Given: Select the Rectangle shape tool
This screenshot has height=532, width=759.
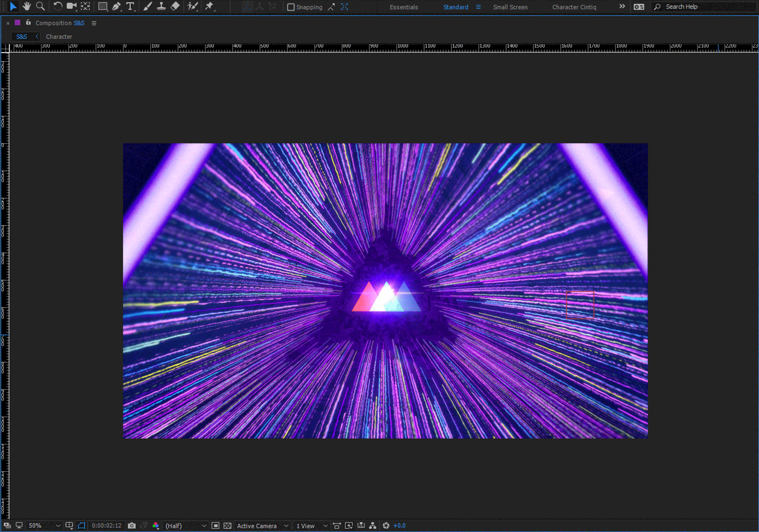Looking at the screenshot, I should pyautogui.click(x=103, y=6).
